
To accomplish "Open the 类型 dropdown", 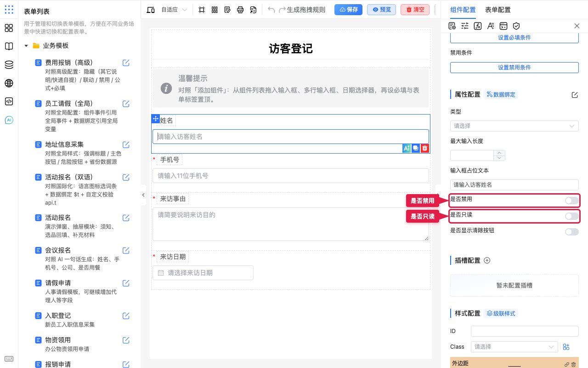I will (x=514, y=126).
